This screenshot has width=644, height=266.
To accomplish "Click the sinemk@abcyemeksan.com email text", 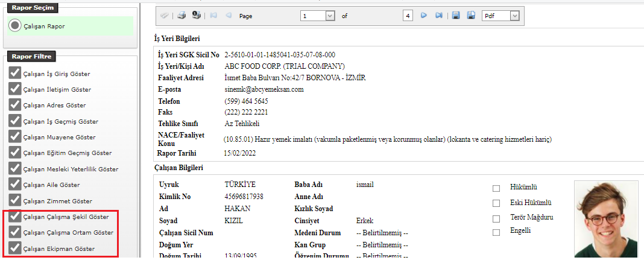I will (x=264, y=89).
